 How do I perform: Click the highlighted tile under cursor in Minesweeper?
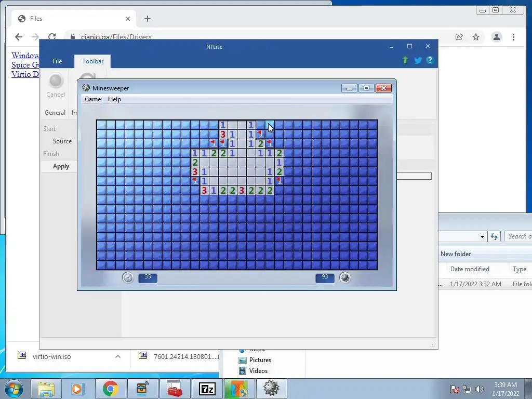point(270,125)
